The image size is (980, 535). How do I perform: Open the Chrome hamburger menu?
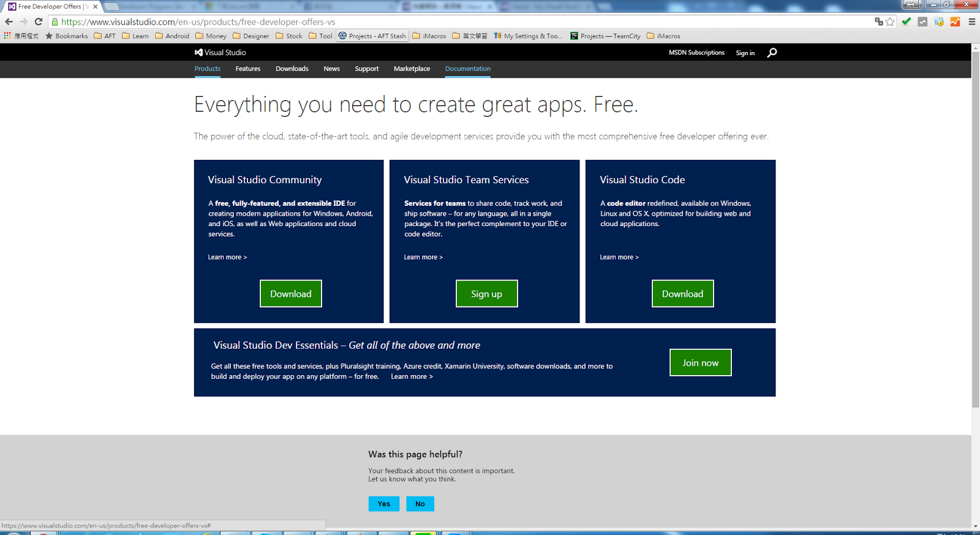coord(971,21)
